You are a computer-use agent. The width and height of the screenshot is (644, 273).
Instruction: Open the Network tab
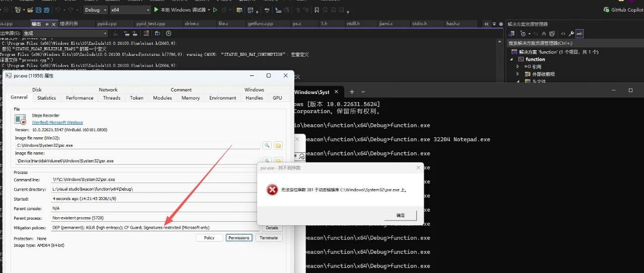pos(108,89)
